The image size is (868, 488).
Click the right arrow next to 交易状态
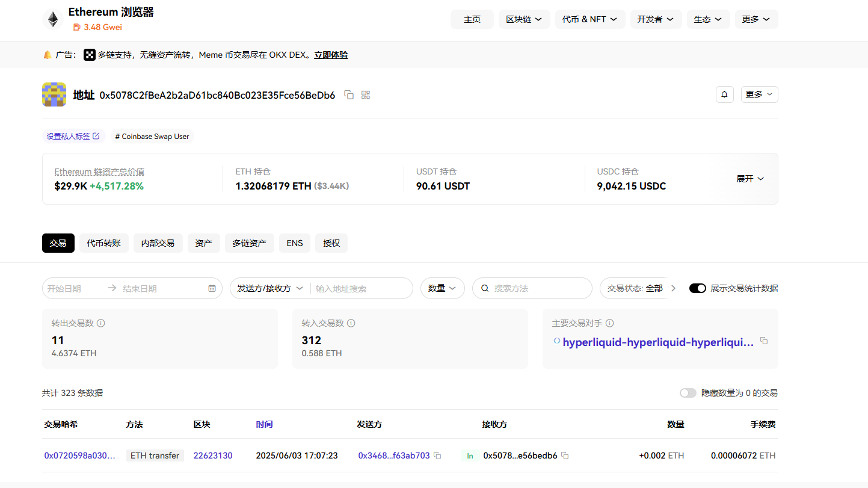pos(673,288)
